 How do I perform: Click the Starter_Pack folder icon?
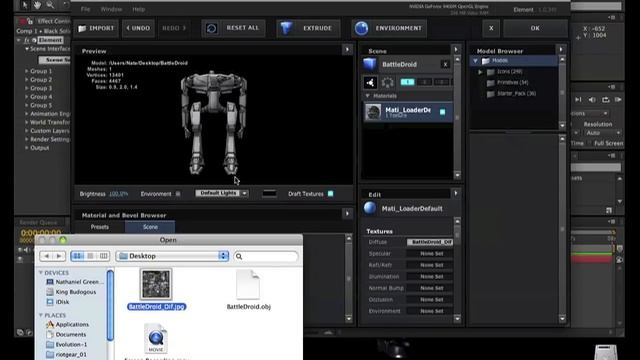[x=491, y=94]
